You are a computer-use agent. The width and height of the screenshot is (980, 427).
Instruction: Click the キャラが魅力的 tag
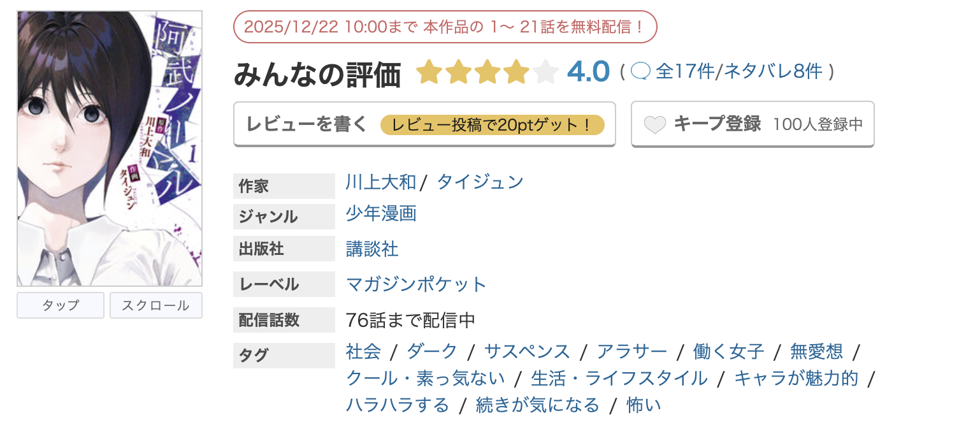click(x=796, y=378)
